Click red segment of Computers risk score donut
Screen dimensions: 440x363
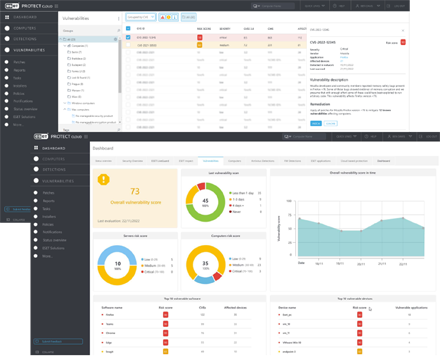click(217, 276)
